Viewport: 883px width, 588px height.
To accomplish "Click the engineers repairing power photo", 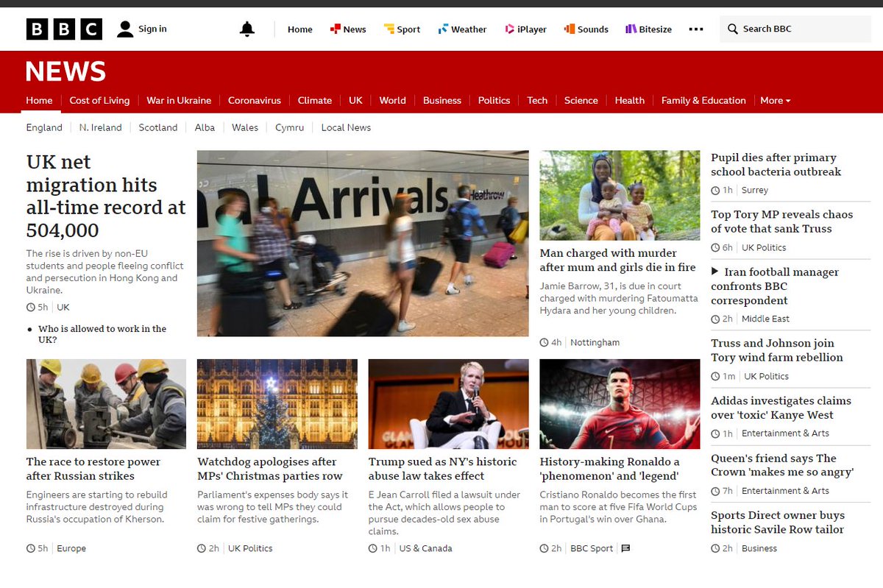I will coord(106,404).
